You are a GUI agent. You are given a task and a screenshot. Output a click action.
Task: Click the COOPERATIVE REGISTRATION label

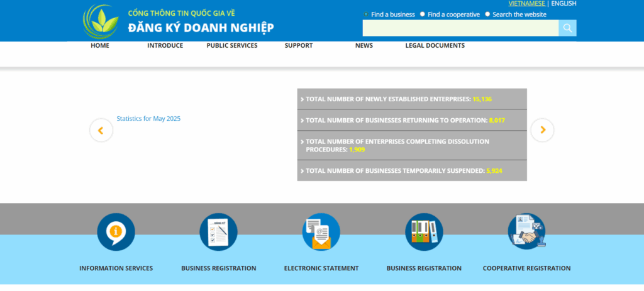click(x=526, y=268)
